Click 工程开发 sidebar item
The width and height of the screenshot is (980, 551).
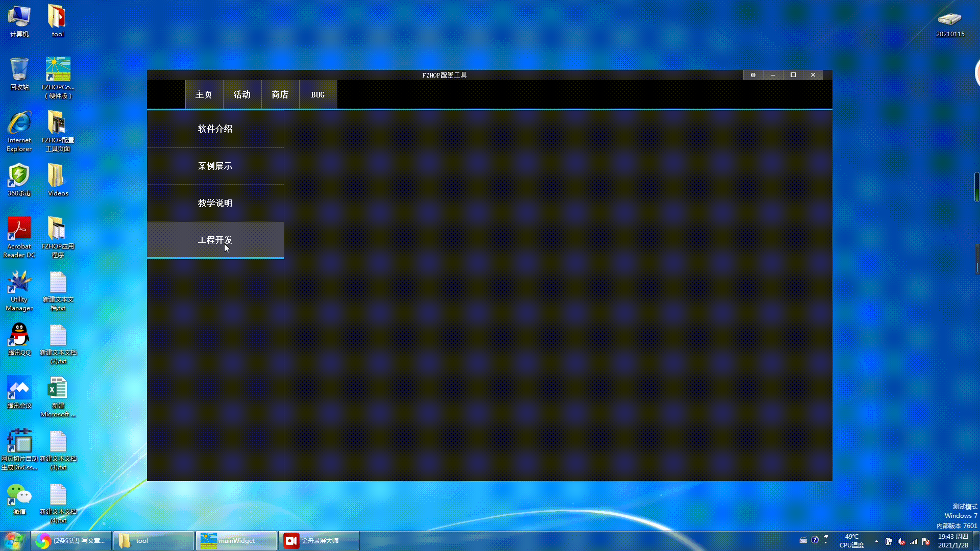click(x=215, y=240)
